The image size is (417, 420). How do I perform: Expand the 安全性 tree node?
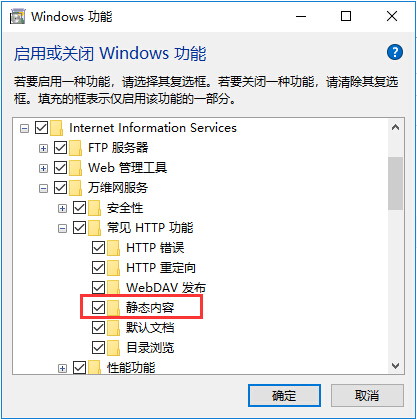click(x=62, y=208)
